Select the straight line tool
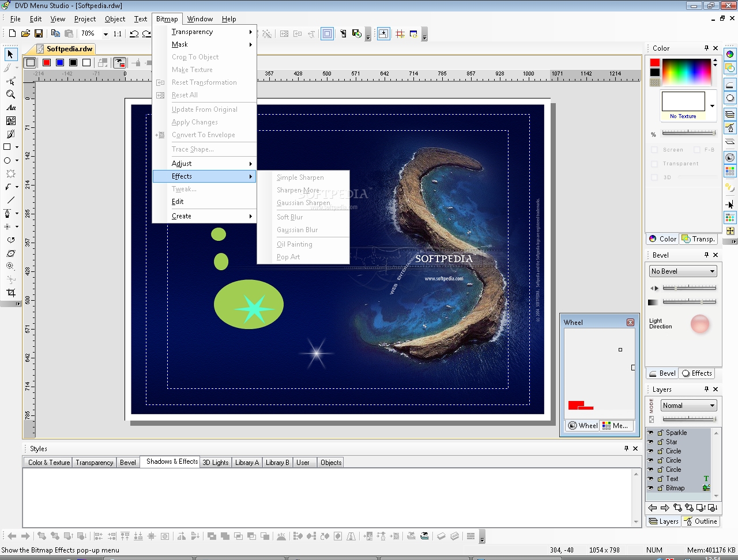 10,200
